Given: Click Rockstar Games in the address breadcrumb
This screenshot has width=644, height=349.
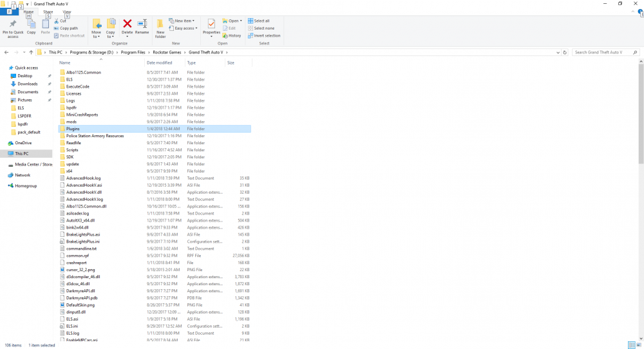Looking at the screenshot, I should (167, 53).
